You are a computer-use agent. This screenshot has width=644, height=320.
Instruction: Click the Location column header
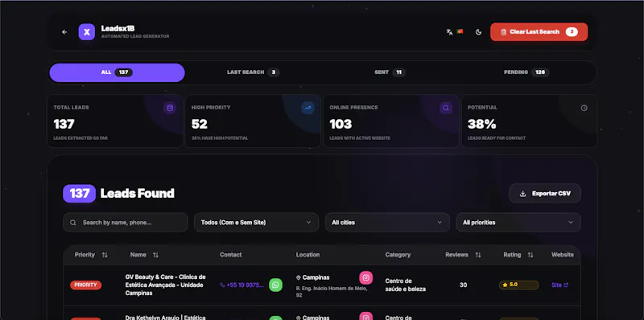[x=308, y=255]
